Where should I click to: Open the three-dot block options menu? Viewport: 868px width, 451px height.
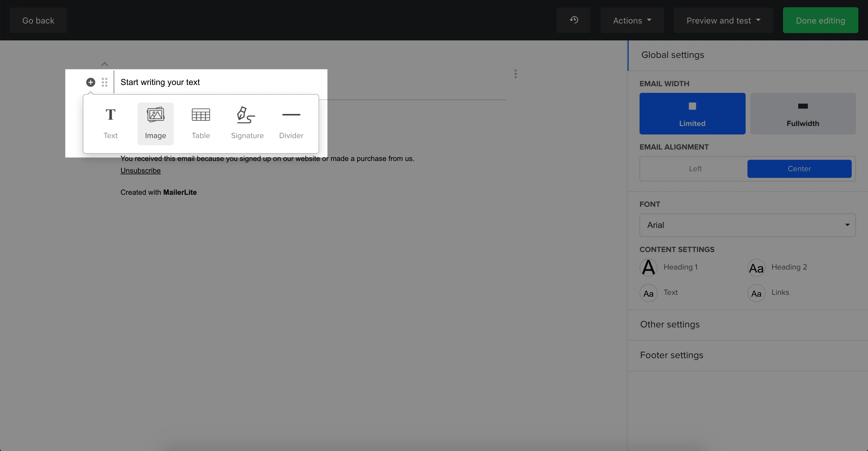click(515, 74)
